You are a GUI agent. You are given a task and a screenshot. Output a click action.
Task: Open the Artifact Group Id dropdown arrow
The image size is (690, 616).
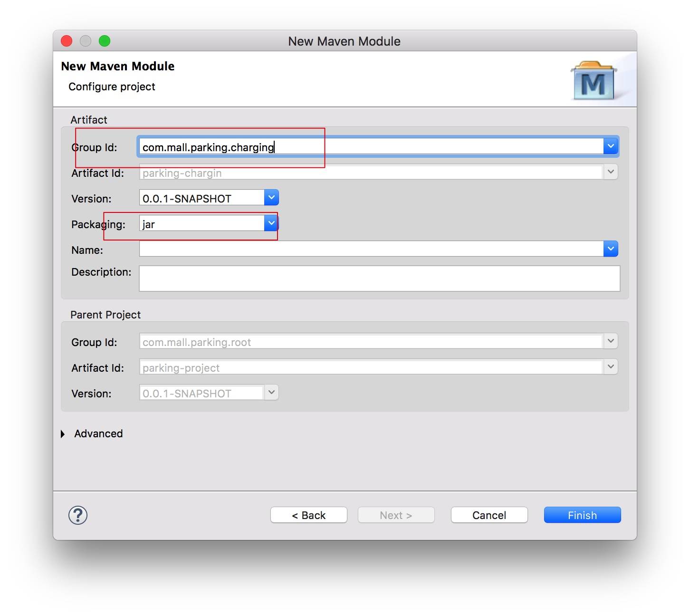[x=611, y=146]
